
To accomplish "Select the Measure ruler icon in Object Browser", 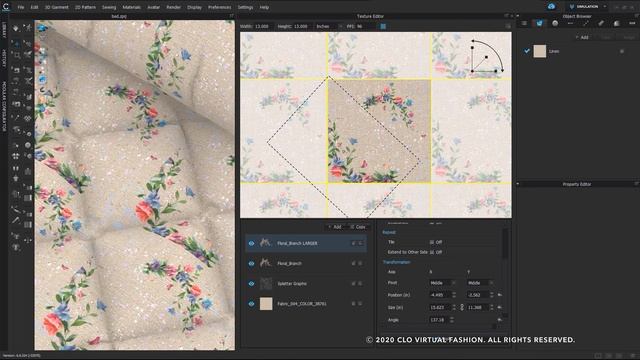I will (601, 23).
